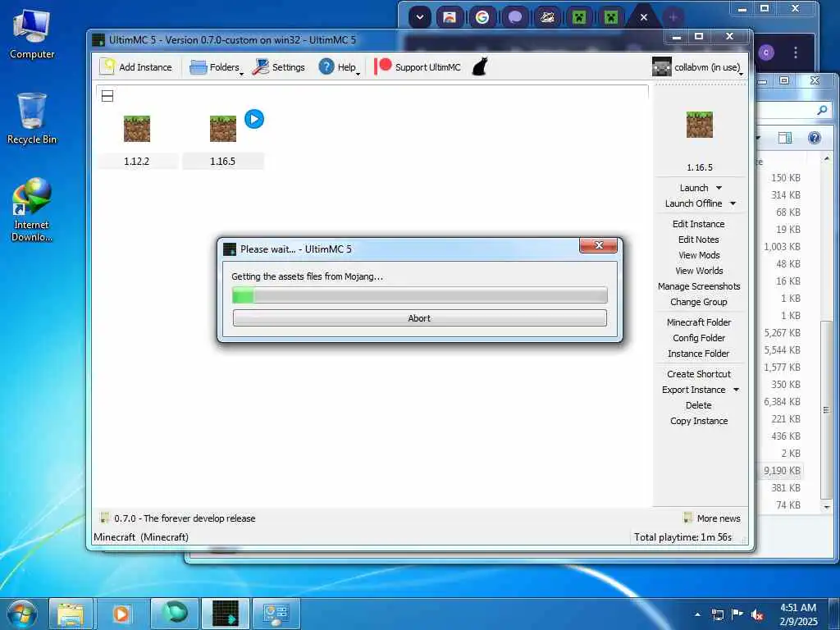
Task: Click Launch in the instance sidebar
Action: pos(694,188)
